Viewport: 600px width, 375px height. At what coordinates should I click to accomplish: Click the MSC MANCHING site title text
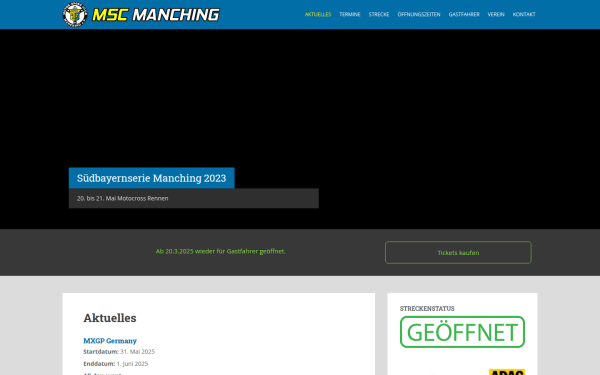(x=156, y=15)
